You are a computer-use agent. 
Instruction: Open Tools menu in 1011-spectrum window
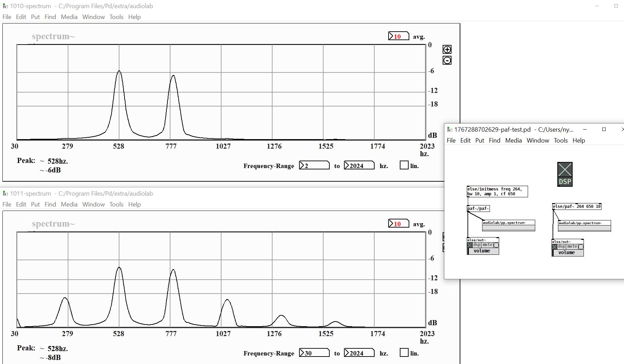pyautogui.click(x=116, y=204)
